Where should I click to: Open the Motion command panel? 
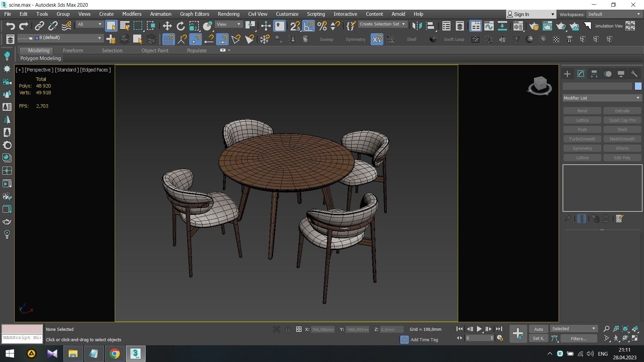point(607,74)
